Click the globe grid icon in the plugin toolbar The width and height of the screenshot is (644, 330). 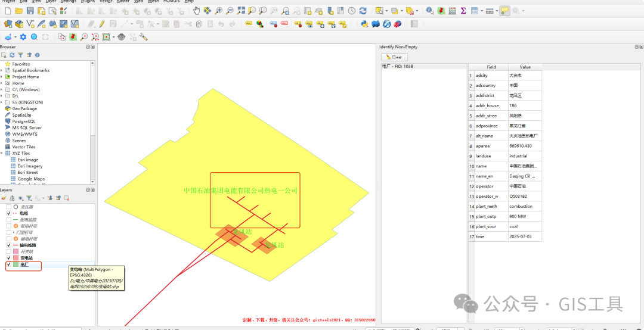coord(122,37)
